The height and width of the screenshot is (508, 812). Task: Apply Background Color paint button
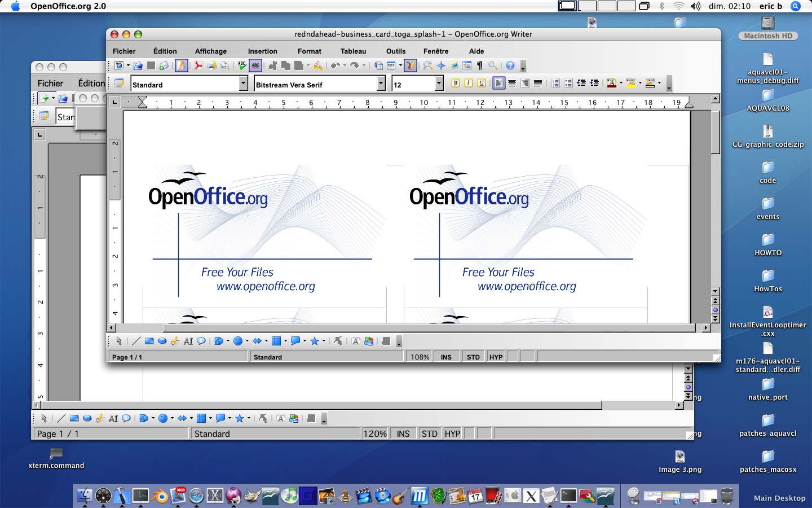pos(650,83)
